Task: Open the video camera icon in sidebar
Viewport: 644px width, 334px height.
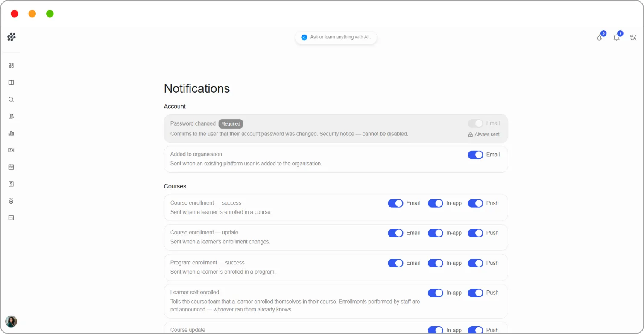Action: [11, 150]
